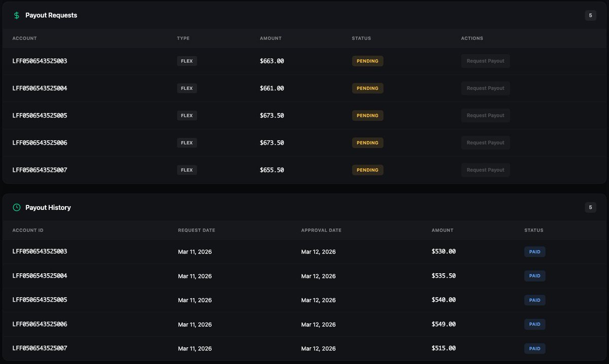The image size is (609, 364).
Task: Click the PENDING badge in the $655.50 row
Action: pos(367,170)
